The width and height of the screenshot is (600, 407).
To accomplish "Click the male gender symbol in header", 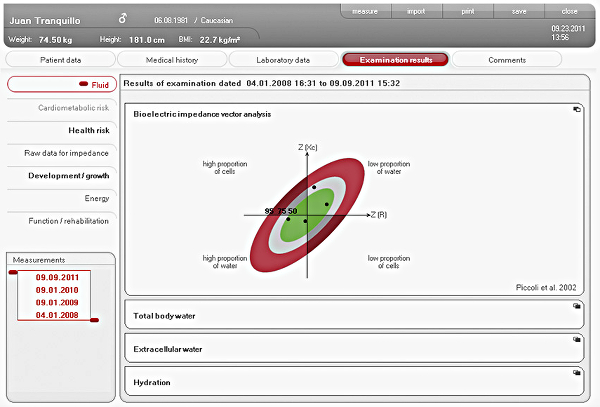I will pyautogui.click(x=122, y=18).
